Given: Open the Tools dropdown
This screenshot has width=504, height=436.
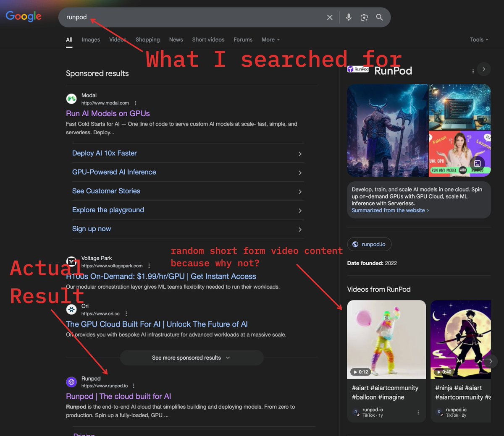Looking at the screenshot, I should point(479,39).
